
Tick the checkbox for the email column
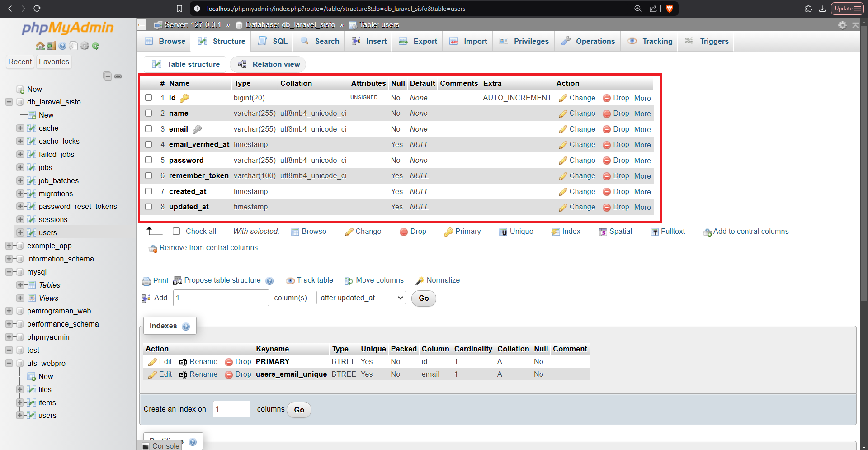click(x=148, y=129)
